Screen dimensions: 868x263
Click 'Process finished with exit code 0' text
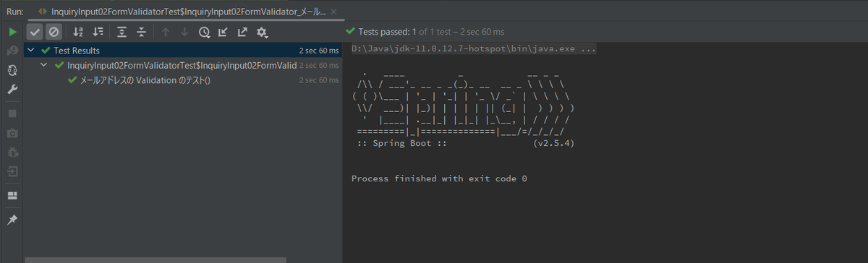439,178
